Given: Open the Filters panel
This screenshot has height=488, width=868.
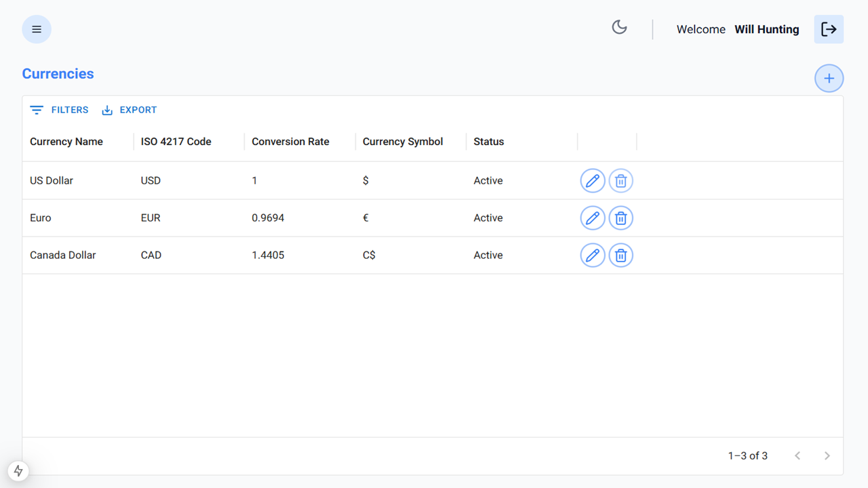Looking at the screenshot, I should tap(59, 110).
